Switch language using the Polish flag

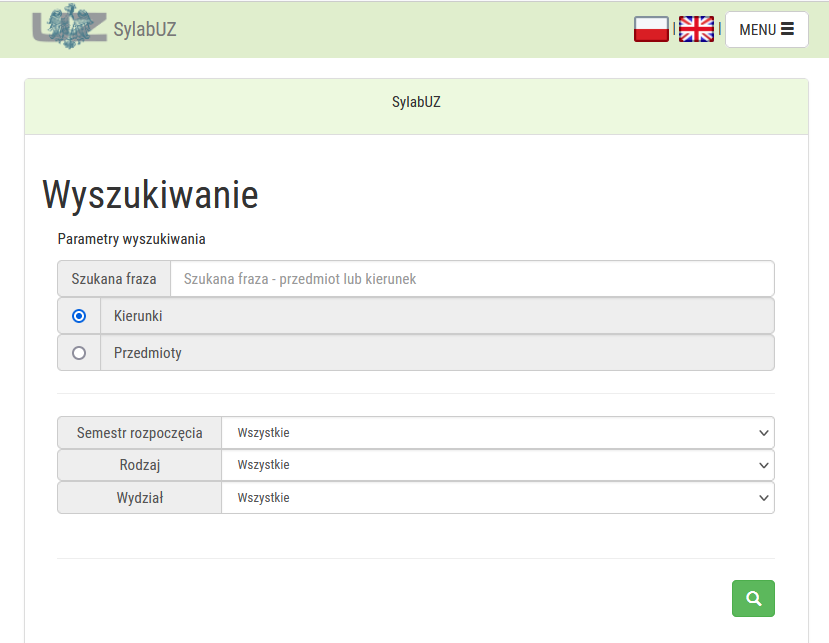tap(651, 29)
